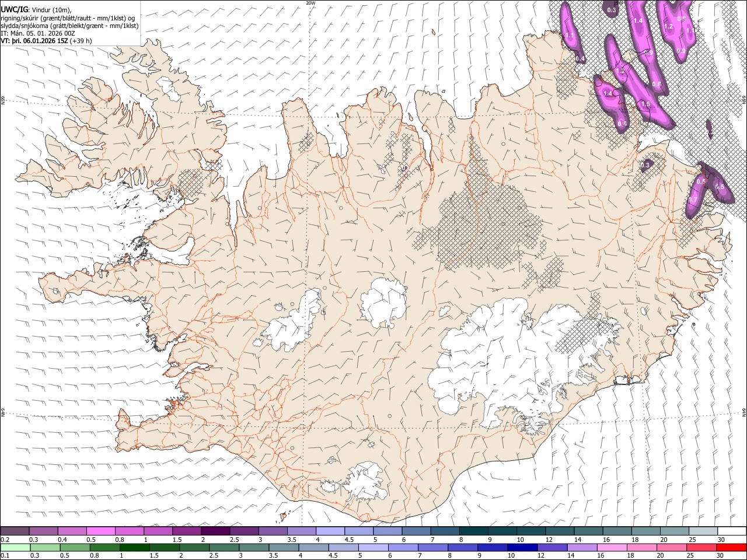Select the bright red 30 swatch in lower legend
This screenshot has height=560, width=747.
[731, 547]
